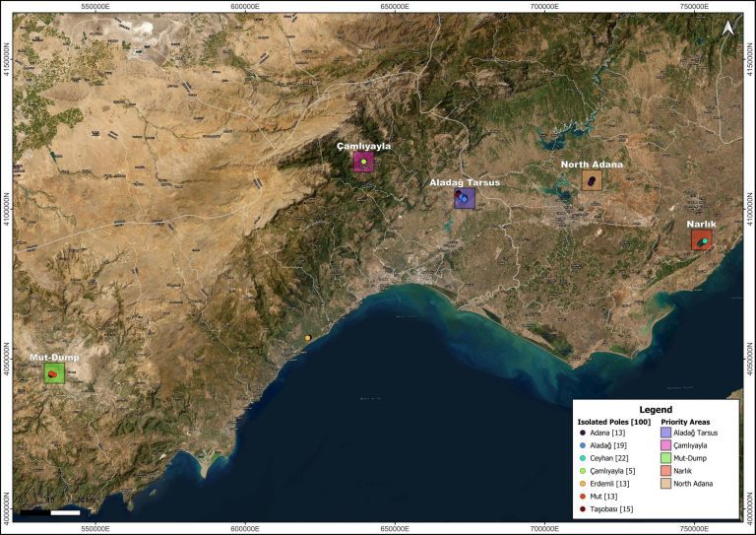Viewport: 756px width, 535px height.
Task: Click the Mut-Dump green swatch in the legend
Action: [665, 458]
